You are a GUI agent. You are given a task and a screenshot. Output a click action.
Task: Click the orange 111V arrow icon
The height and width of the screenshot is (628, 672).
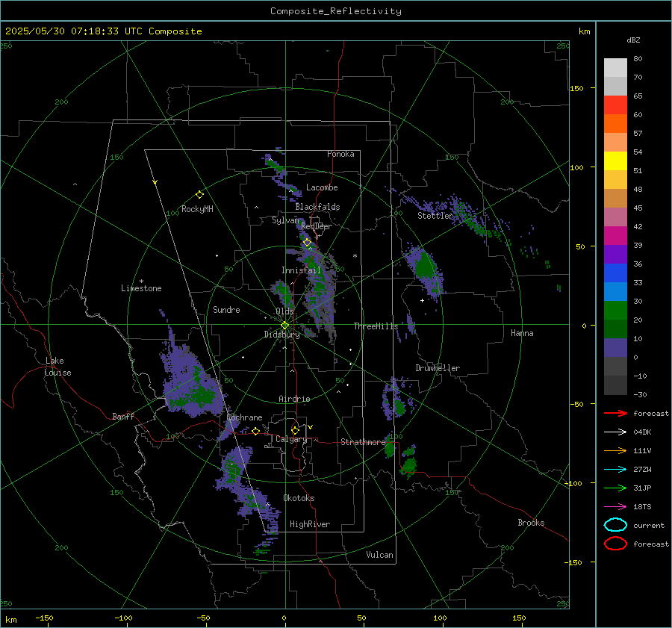(x=615, y=450)
